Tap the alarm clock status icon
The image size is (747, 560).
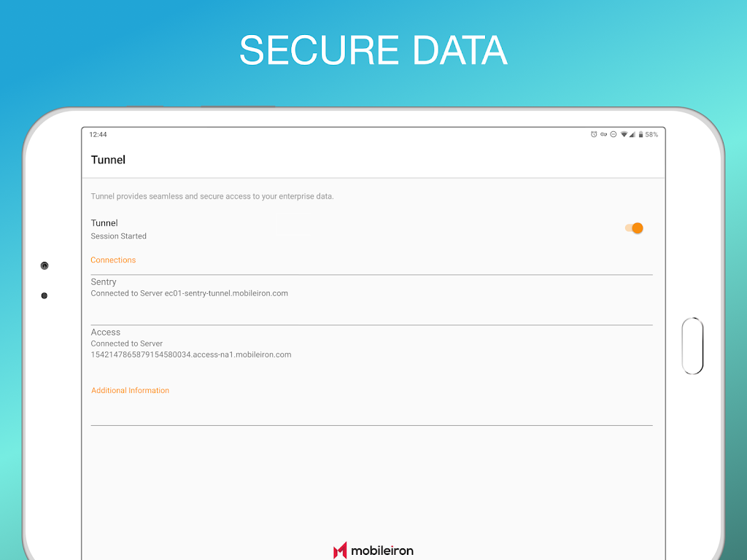[x=594, y=134]
